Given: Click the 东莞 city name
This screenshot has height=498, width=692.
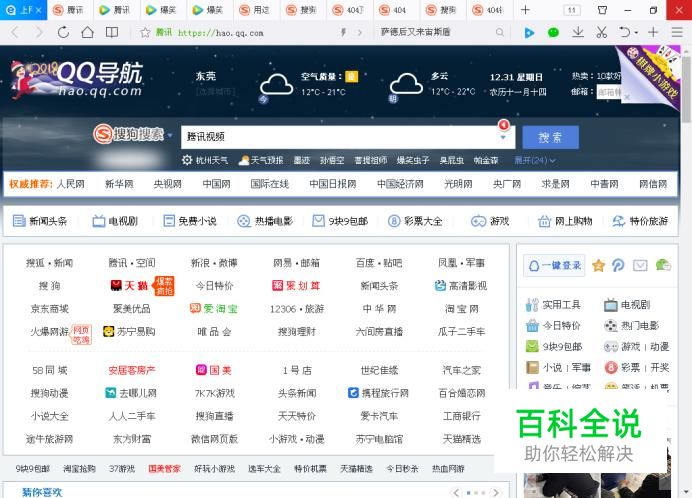Looking at the screenshot, I should point(206,76).
